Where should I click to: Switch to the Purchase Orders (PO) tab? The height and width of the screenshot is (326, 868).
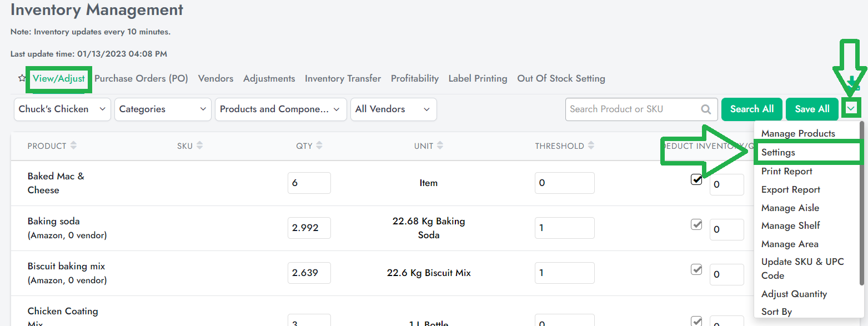[141, 79]
